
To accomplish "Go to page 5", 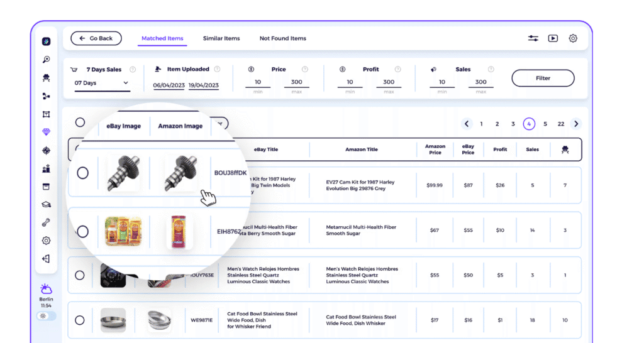I will 545,124.
